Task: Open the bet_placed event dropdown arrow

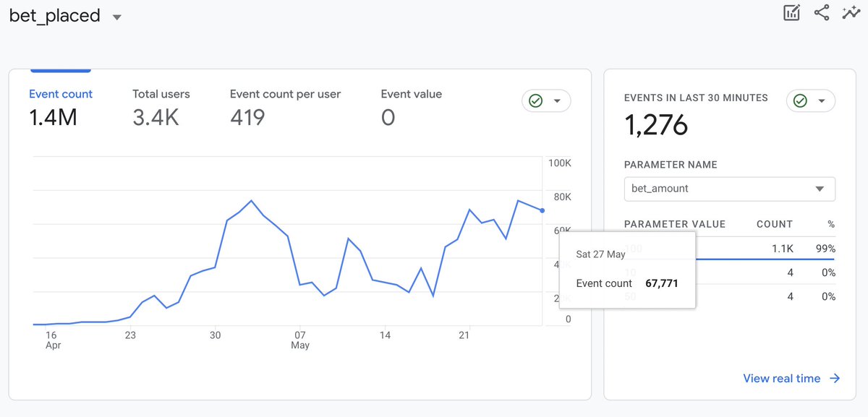Action: 117,17
